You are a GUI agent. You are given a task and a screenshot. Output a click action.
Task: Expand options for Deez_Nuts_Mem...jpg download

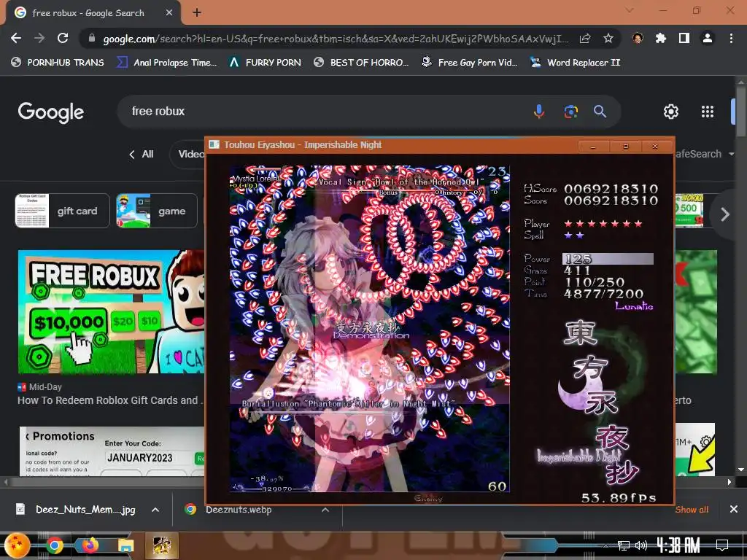pyautogui.click(x=155, y=510)
